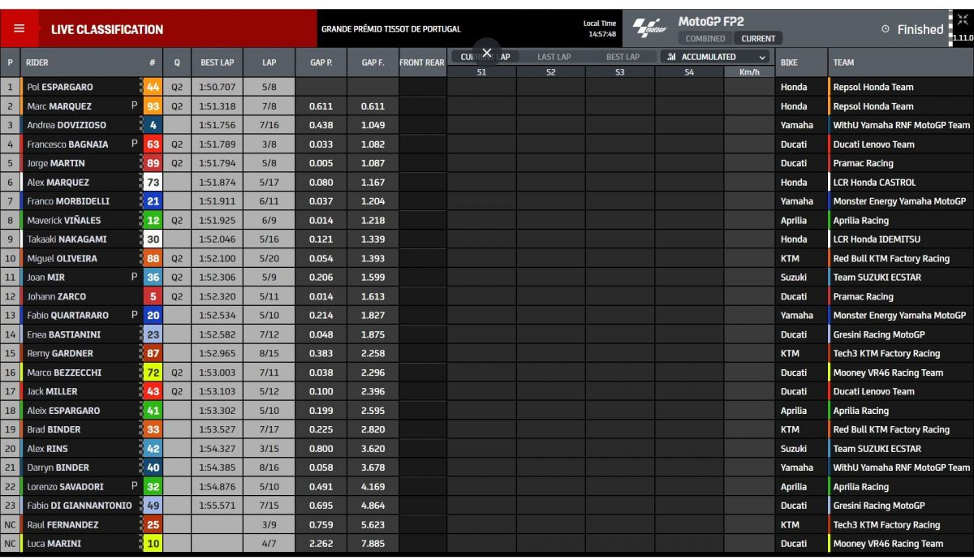Select rider Alex MARQUEZ
Screen dimensions: 974x560
(x=58, y=183)
